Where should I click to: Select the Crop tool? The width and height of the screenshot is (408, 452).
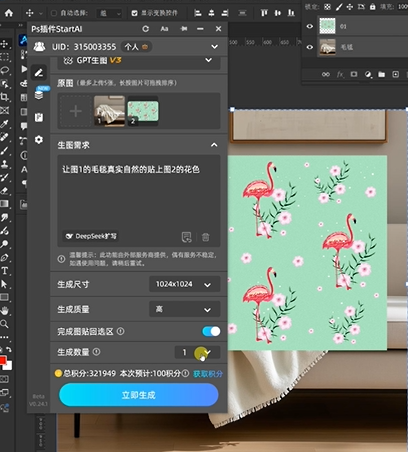point(5,97)
